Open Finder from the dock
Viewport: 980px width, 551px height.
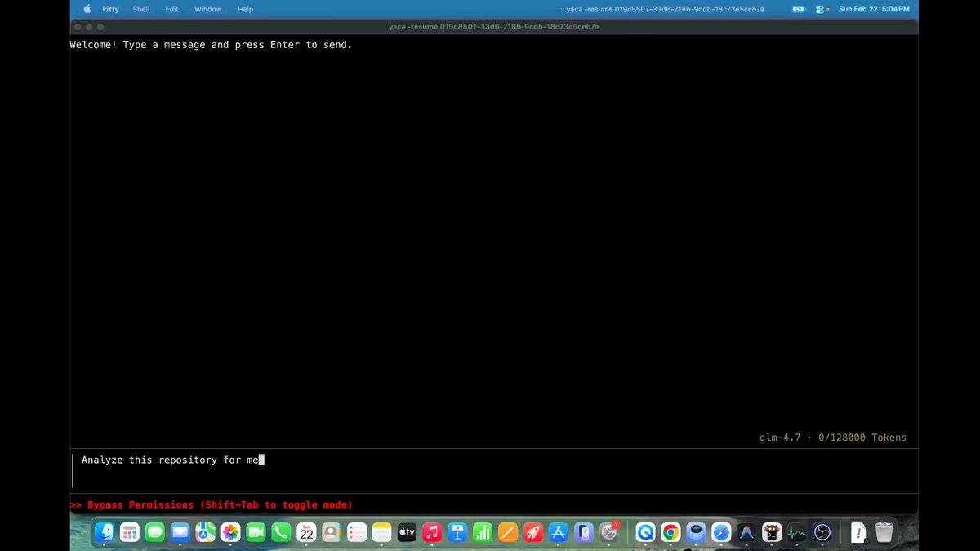(105, 533)
